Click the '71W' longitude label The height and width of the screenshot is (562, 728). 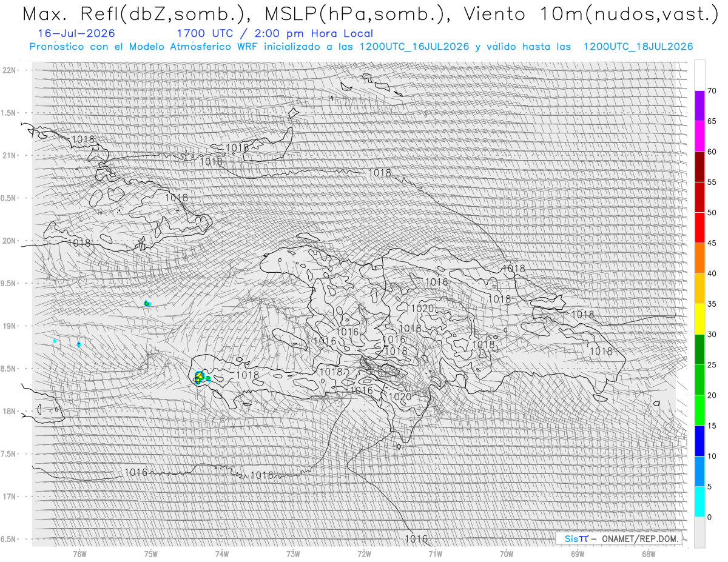click(435, 554)
